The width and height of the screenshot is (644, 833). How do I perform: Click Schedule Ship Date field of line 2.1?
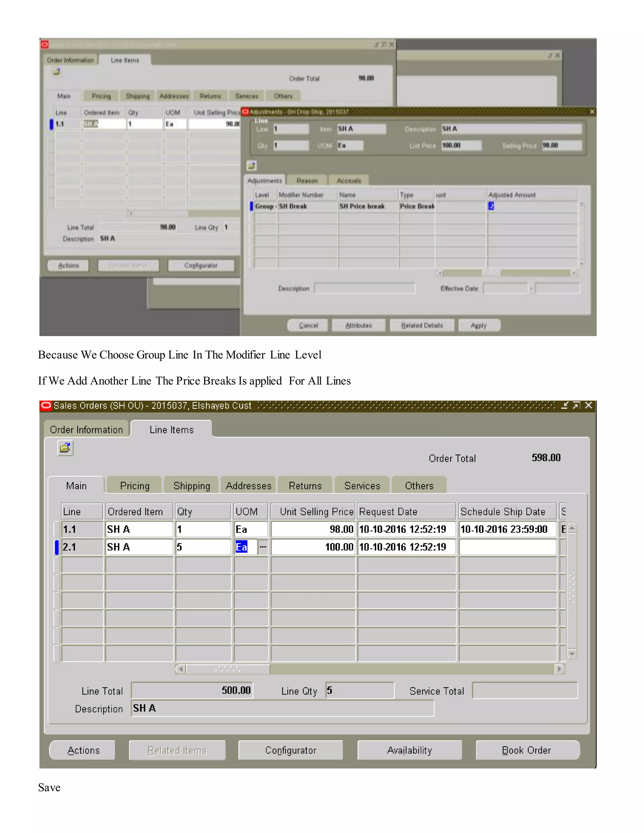click(x=508, y=547)
